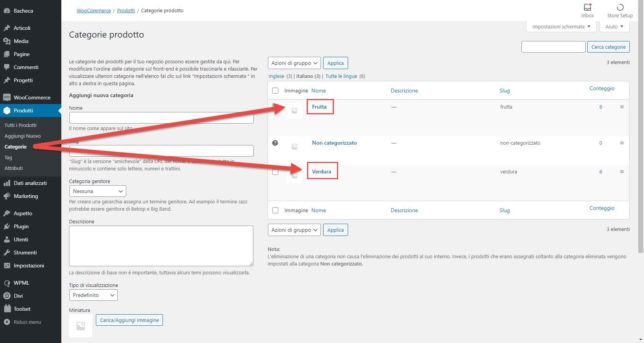Toggle the select-all checkbox in table header
The image size is (644, 343).
pos(275,91)
